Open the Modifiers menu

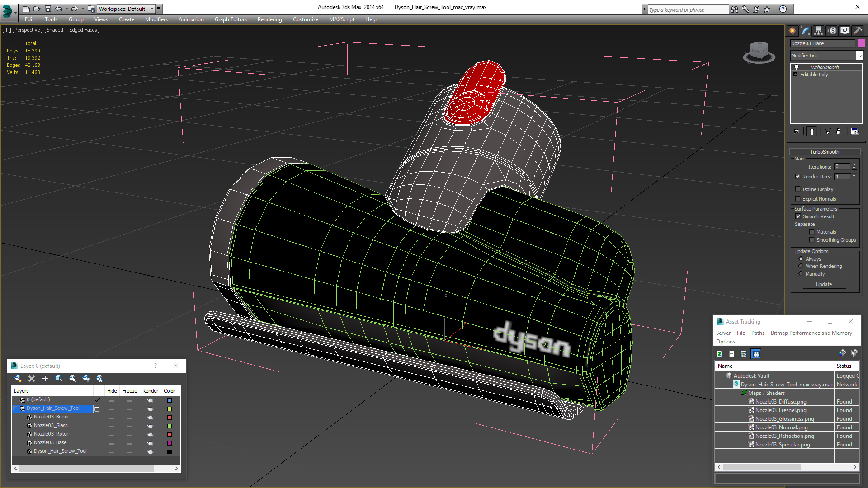[156, 19]
